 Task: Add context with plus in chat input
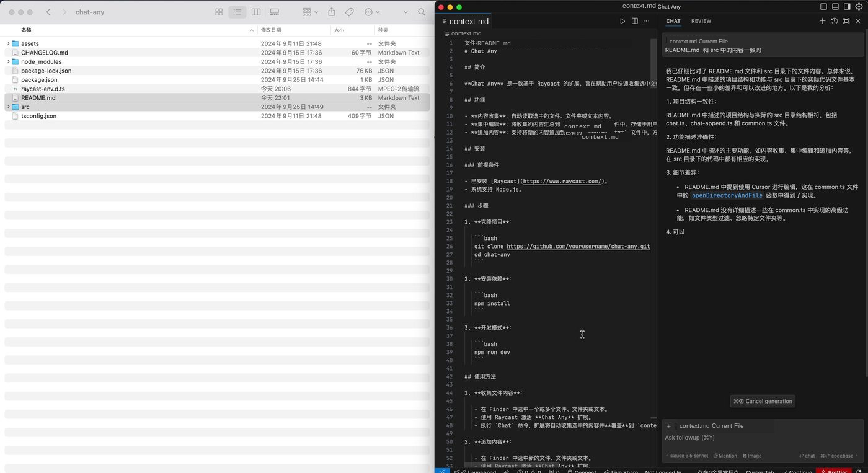tap(669, 426)
